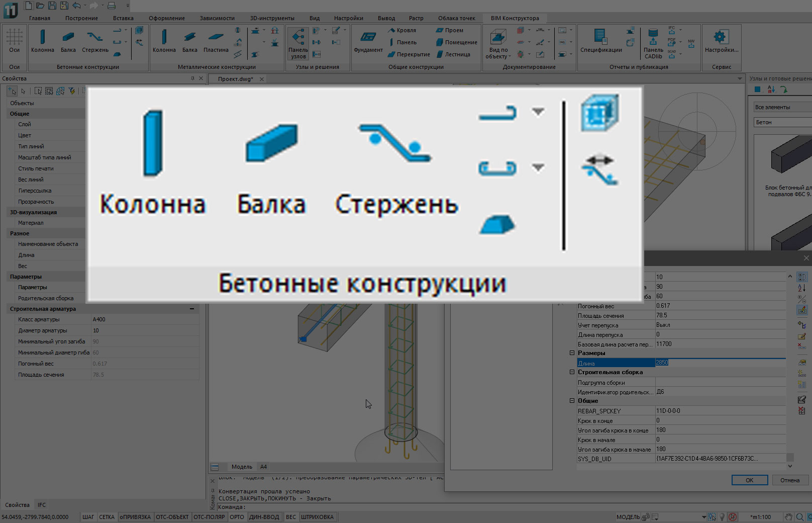Switch to the Построение ribbon tab
The image size is (812, 523).
[x=81, y=18]
